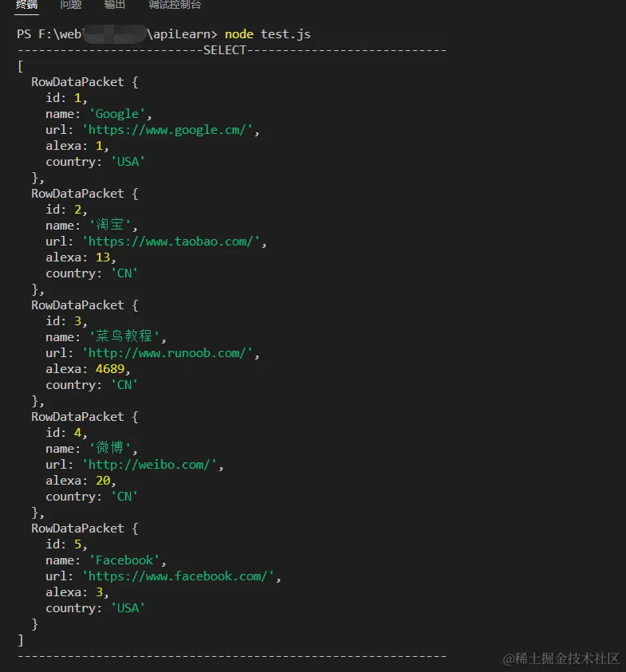Click the 'id: 3' line

tap(66, 320)
